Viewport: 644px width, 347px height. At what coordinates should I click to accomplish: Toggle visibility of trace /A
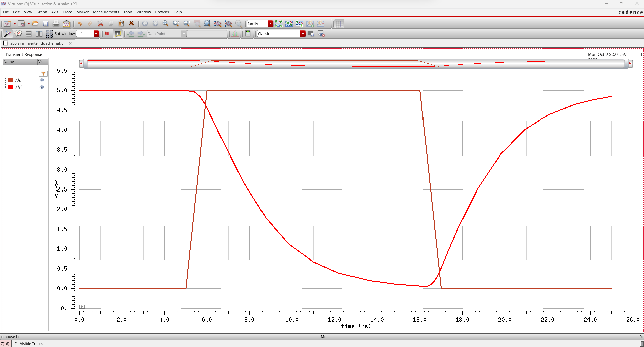click(42, 80)
